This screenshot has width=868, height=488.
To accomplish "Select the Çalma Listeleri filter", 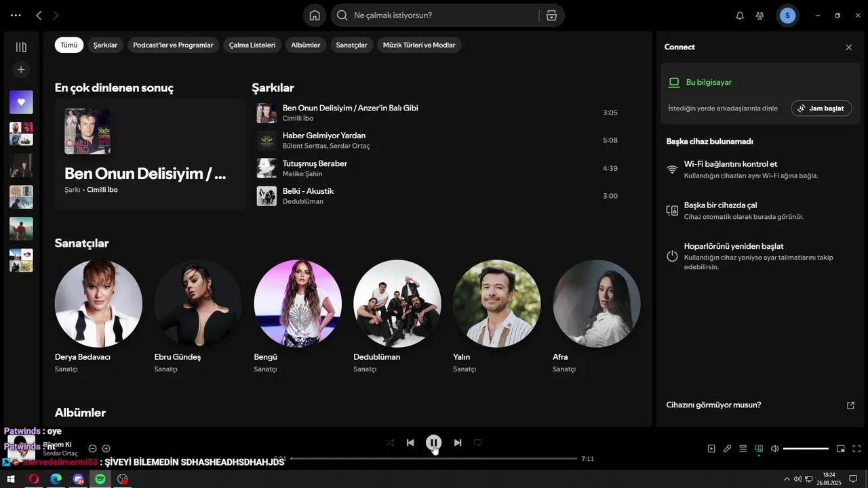I will [x=252, y=45].
